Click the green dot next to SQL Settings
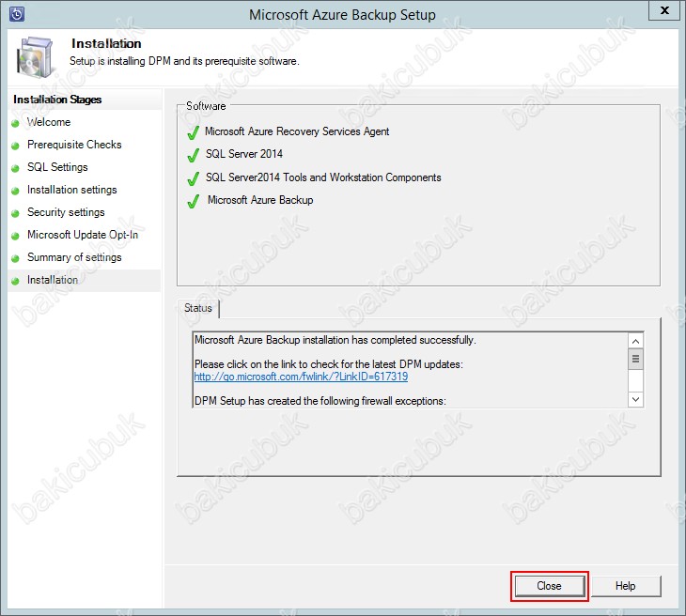686x616 pixels. (15, 168)
